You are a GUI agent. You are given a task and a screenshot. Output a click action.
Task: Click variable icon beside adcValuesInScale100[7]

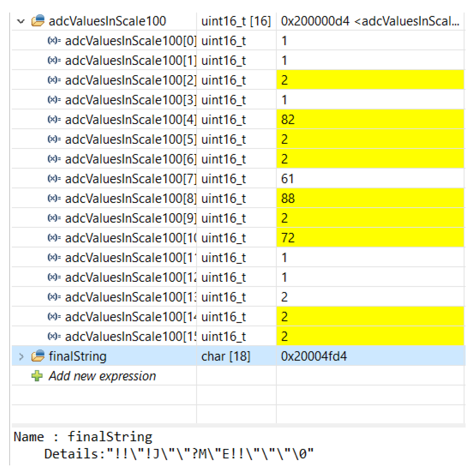54,178
